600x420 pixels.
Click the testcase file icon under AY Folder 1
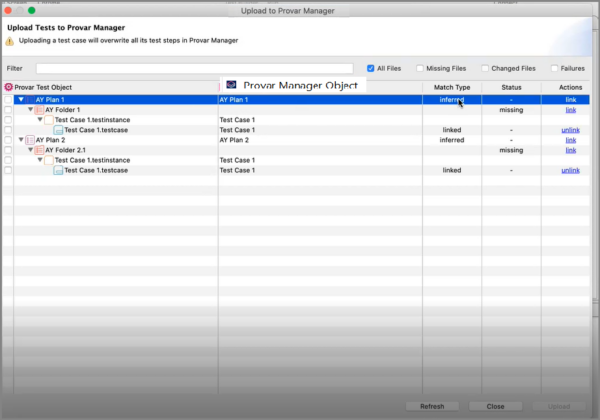pyautogui.click(x=58, y=130)
